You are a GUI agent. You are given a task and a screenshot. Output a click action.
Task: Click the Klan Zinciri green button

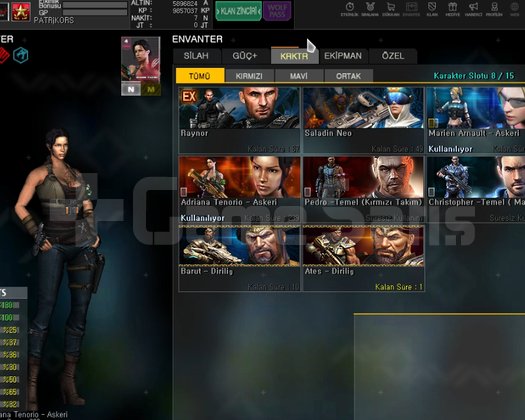pos(238,11)
